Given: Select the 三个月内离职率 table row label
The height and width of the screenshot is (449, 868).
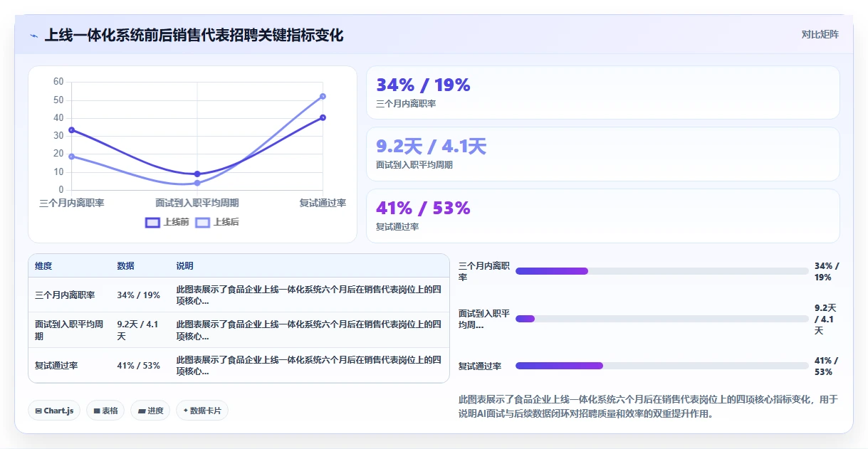Looking at the screenshot, I should [x=65, y=295].
